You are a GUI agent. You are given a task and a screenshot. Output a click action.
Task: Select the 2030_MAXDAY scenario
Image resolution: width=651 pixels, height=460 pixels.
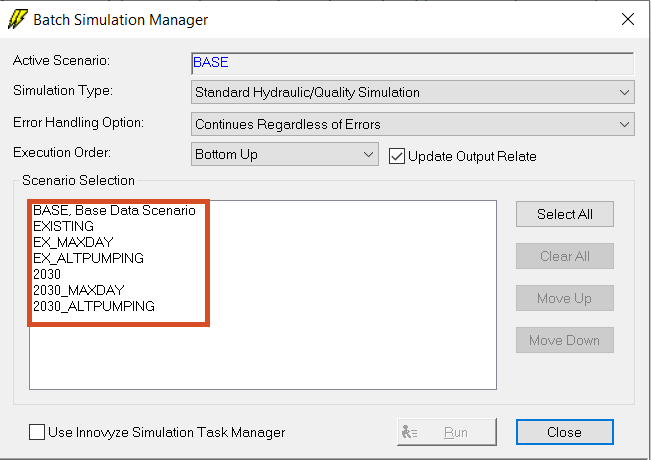79,290
